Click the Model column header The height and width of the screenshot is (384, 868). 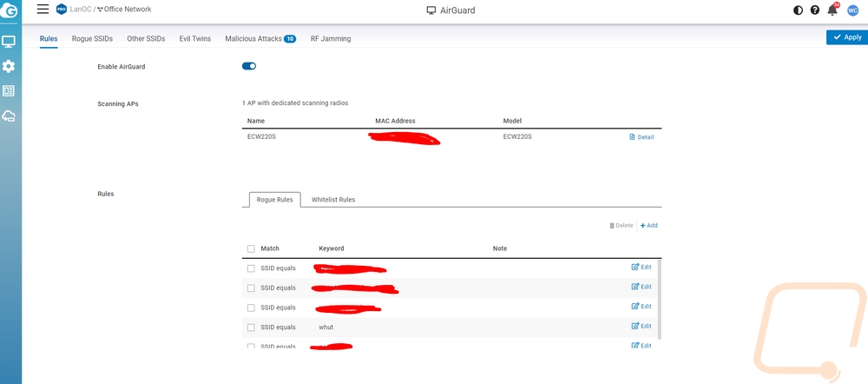[513, 121]
